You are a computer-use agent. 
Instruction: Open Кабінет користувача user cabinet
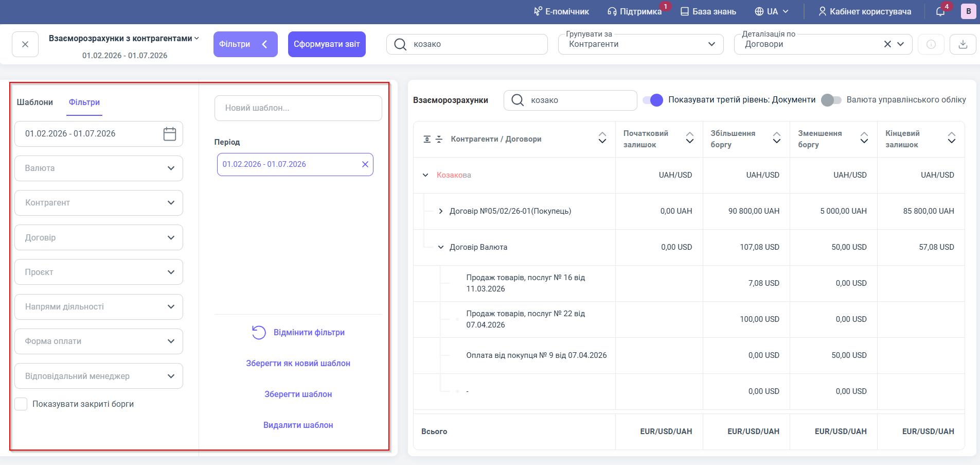click(864, 11)
